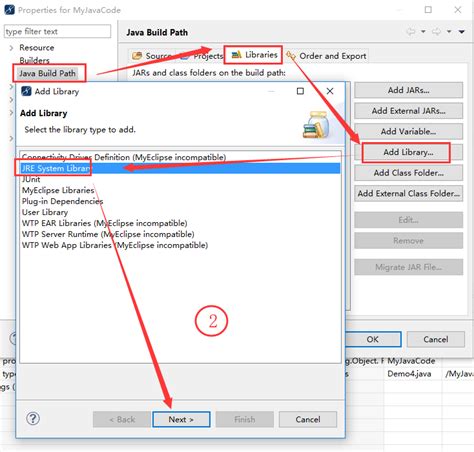Click the Add Variable... button
Screen dimensions: 474x452
point(408,131)
